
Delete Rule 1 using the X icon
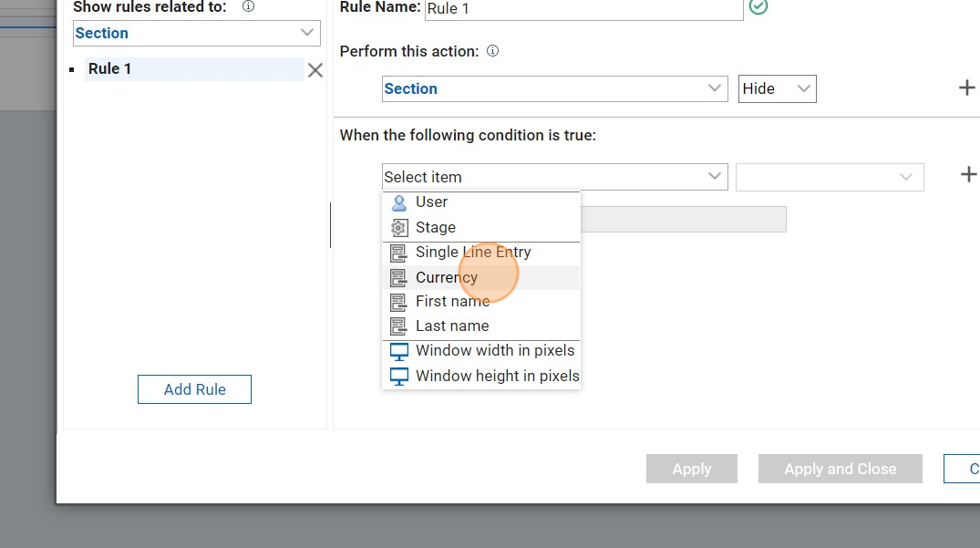click(x=315, y=70)
